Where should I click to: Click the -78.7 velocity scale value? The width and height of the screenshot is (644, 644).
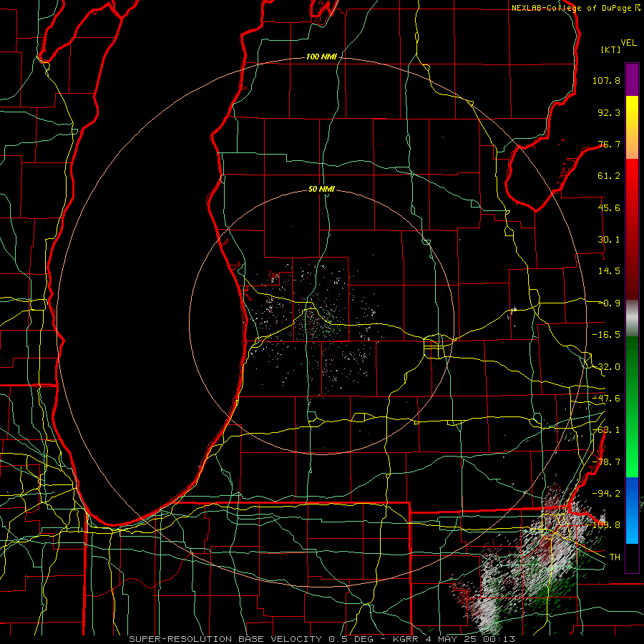(606, 462)
